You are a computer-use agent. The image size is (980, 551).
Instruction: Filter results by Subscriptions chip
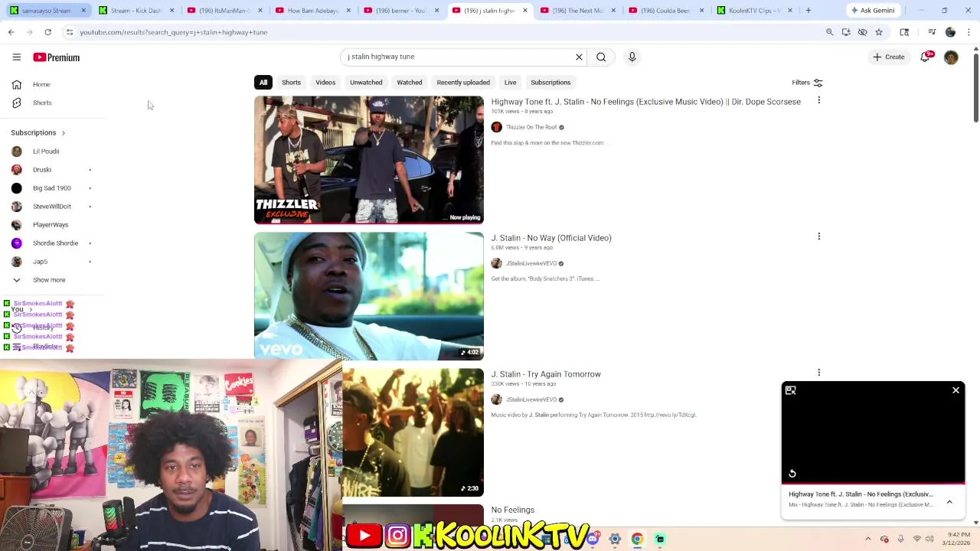pos(550,82)
